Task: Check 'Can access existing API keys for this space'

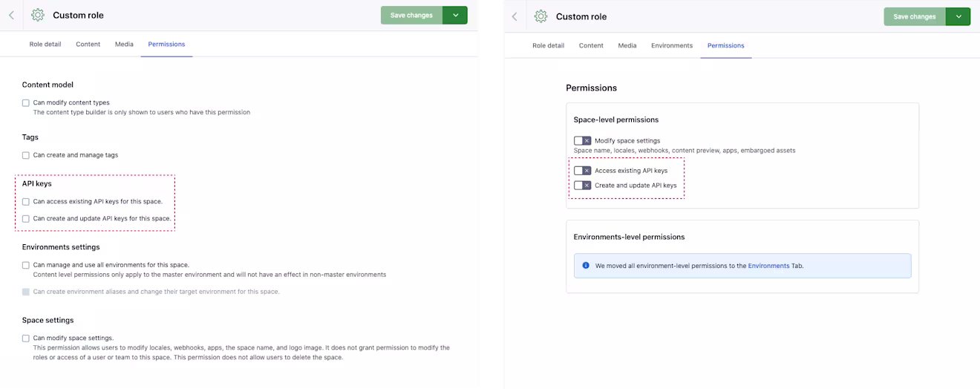Action: click(x=26, y=201)
